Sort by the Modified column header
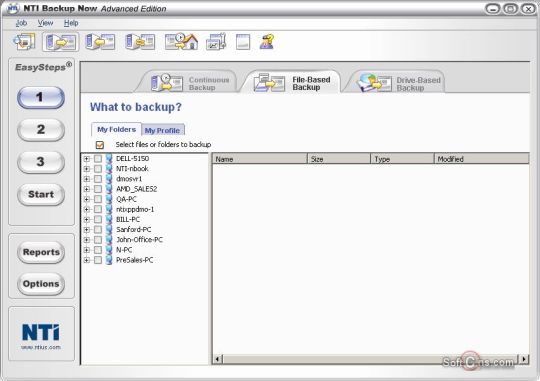The image size is (540, 381). coord(481,159)
